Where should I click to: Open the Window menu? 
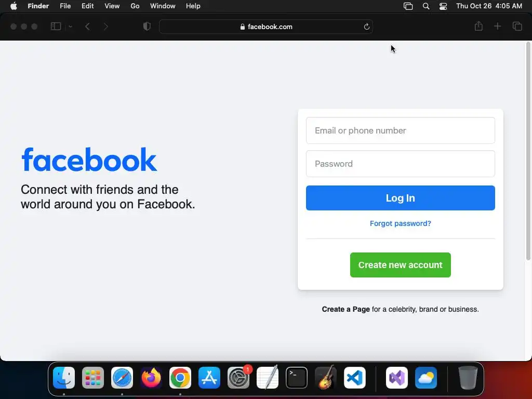tap(163, 6)
